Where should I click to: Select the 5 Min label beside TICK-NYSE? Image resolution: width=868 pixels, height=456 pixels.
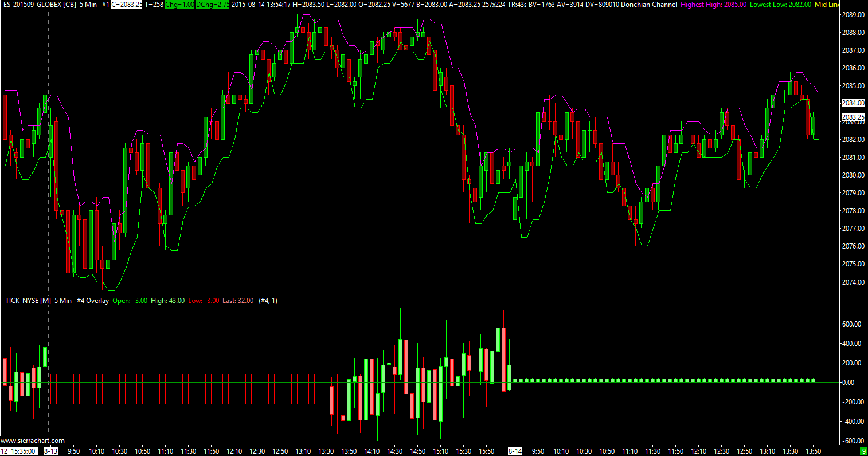click(64, 301)
